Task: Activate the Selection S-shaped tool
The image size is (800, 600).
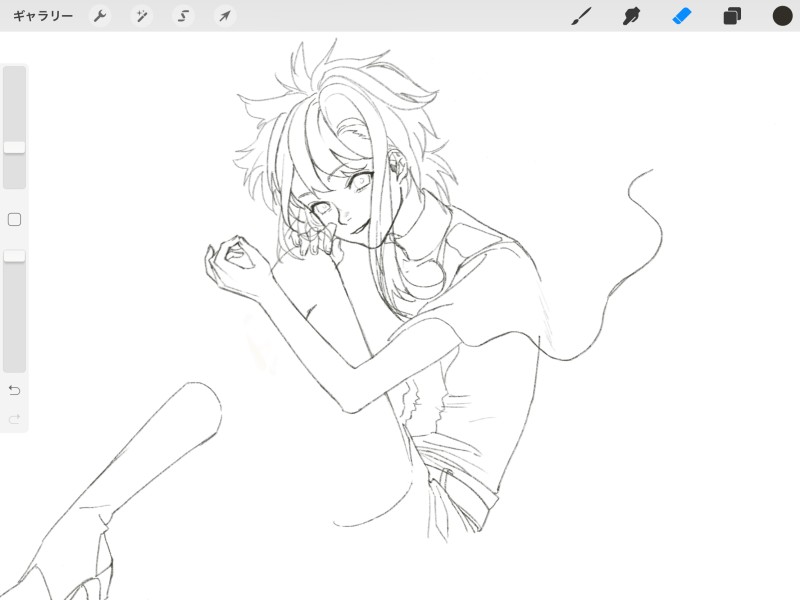Action: tap(183, 16)
